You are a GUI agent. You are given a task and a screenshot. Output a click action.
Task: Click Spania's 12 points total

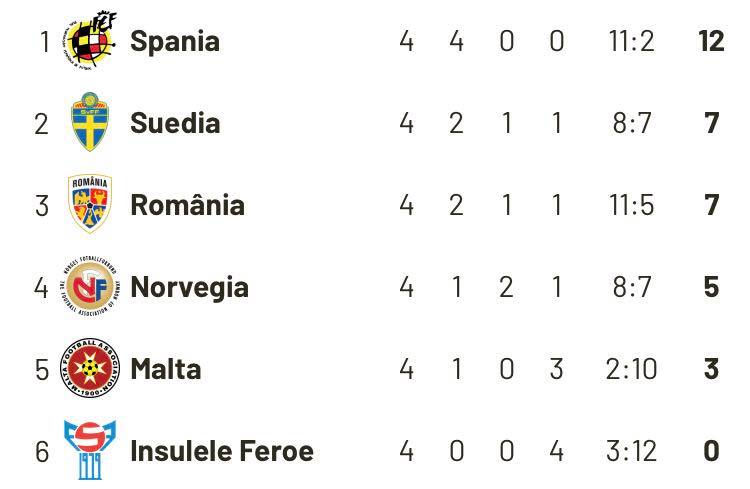[711, 41]
